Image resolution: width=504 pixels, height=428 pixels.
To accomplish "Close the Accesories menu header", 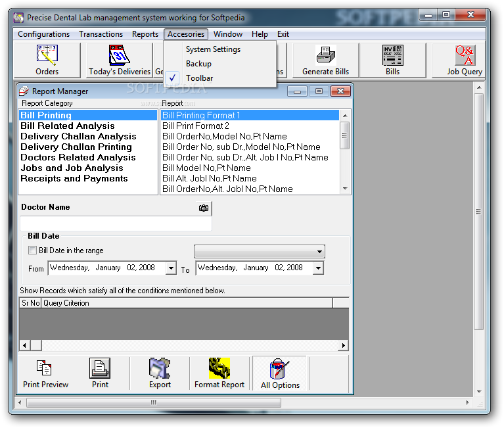I will click(186, 34).
